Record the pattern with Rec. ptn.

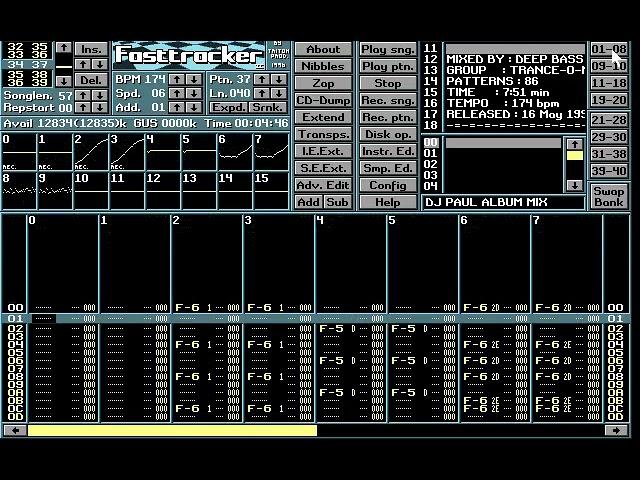coord(388,118)
